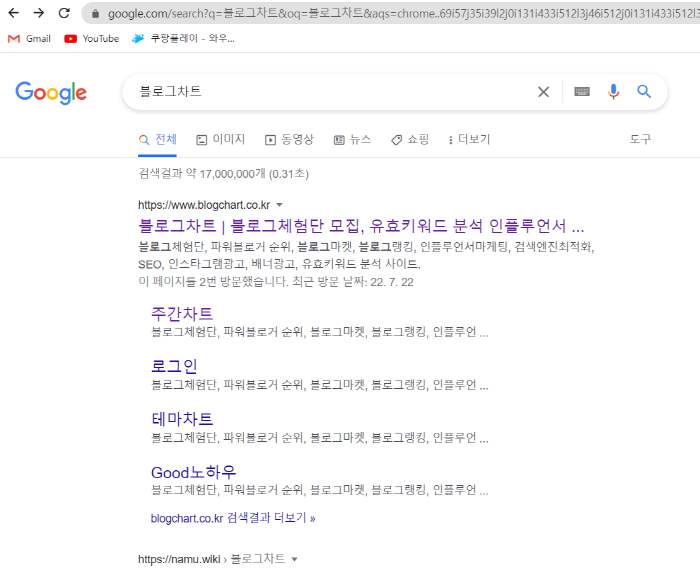Start voice search with microphone icon
This screenshot has height=568, width=700.
click(x=613, y=92)
